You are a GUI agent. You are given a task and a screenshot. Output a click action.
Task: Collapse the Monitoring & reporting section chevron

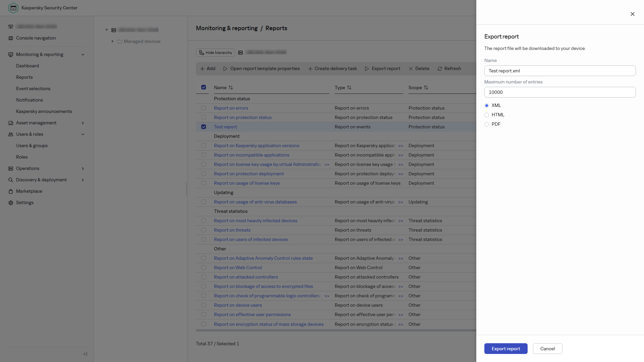(83, 55)
